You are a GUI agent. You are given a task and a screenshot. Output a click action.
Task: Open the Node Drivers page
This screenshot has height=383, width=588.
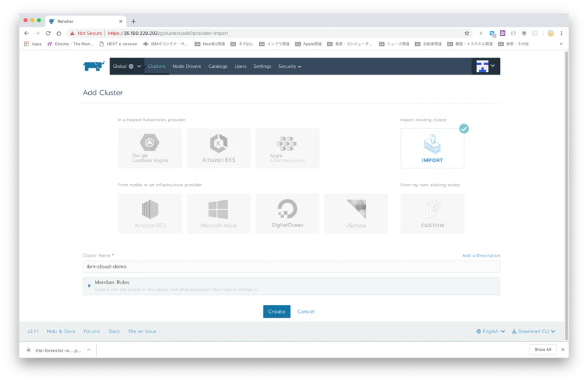point(187,67)
